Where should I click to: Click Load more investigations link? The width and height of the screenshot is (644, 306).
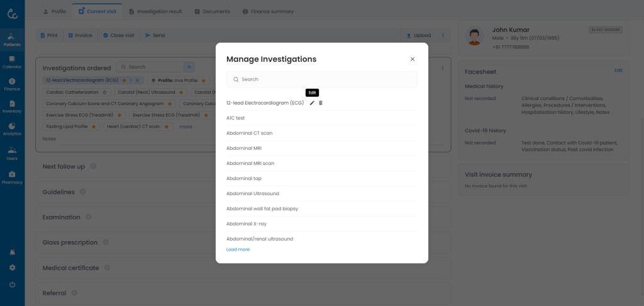pyautogui.click(x=238, y=249)
